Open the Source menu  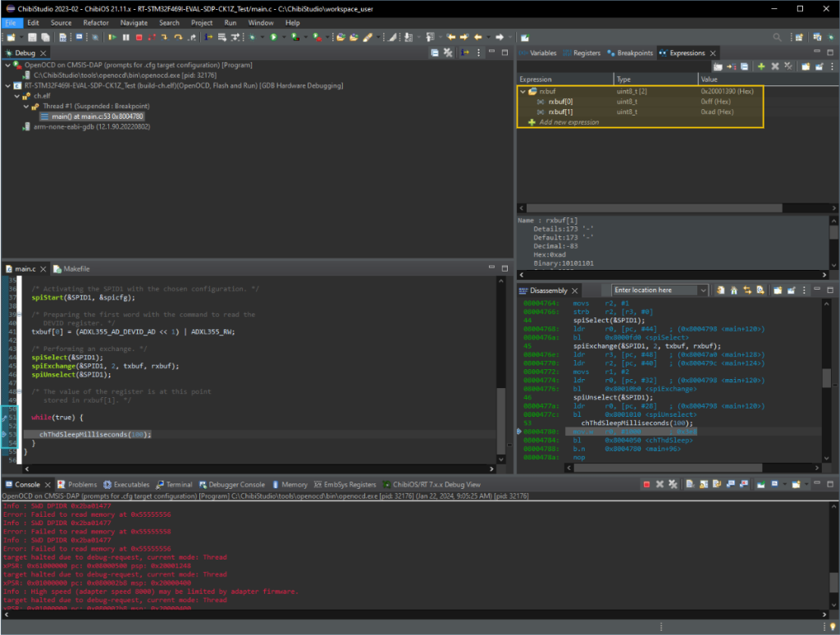pos(61,23)
